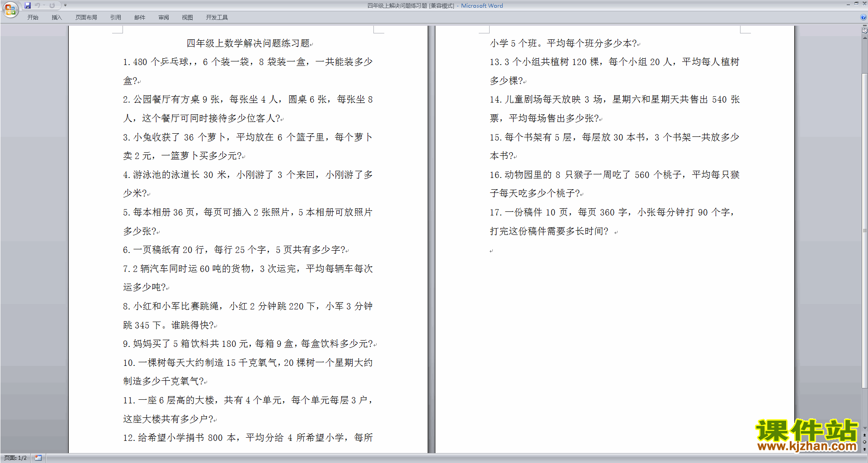
Task: Expand the Customize Quick Access Toolbar dropdown
Action: point(65,5)
